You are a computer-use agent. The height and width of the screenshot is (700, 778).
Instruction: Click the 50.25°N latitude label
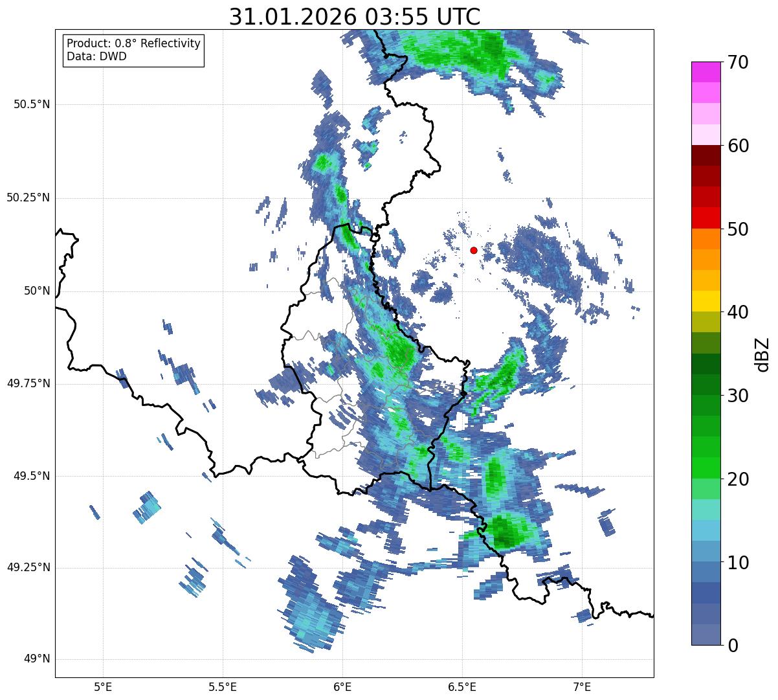(28, 198)
